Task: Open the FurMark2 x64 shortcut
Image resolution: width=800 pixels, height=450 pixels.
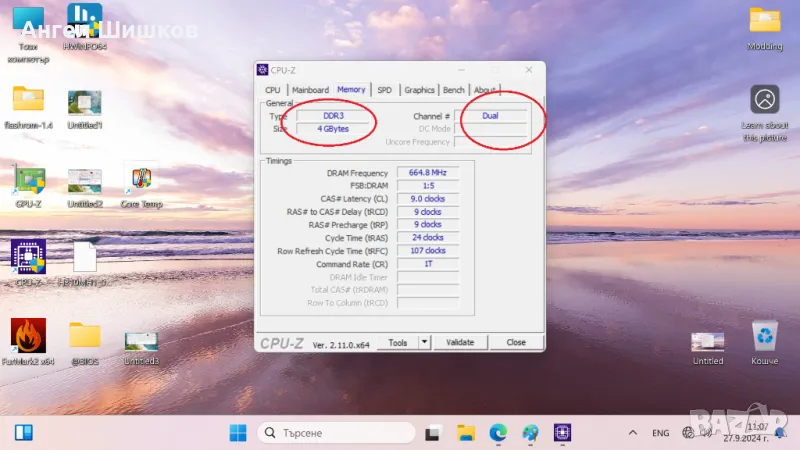Action: click(x=28, y=338)
